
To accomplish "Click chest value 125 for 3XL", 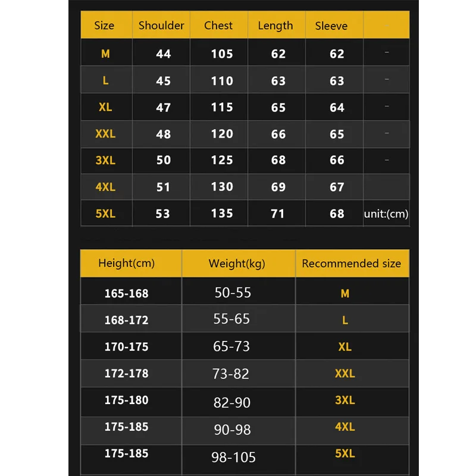I will point(222,160).
